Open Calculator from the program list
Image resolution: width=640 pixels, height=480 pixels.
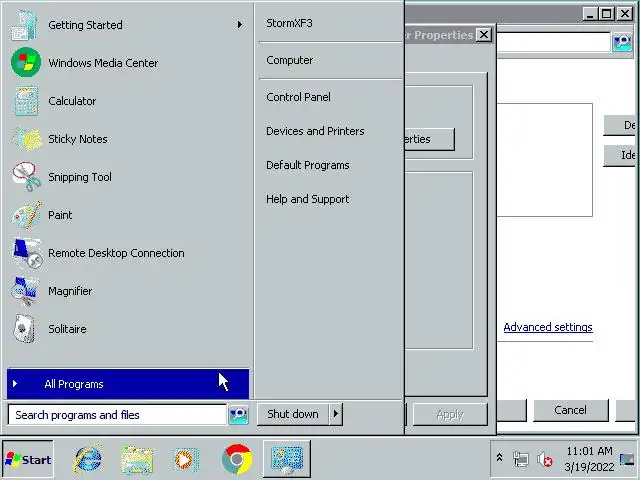127,101
